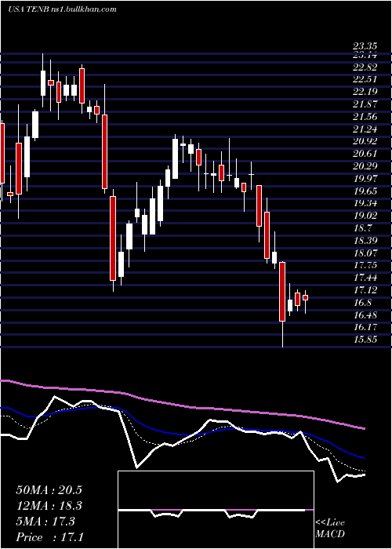This screenshot has height=549, width=392.
Task: Click the 16.48 price axis label
Action: pos(365,314)
